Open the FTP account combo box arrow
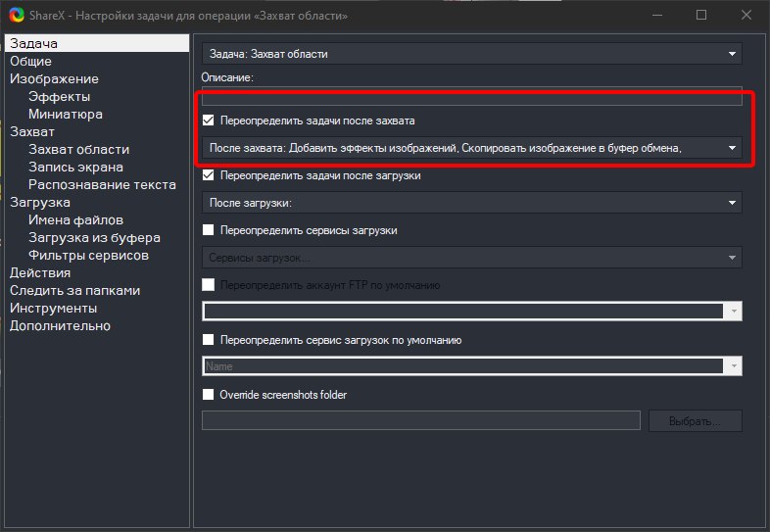770x532 pixels. coord(733,311)
